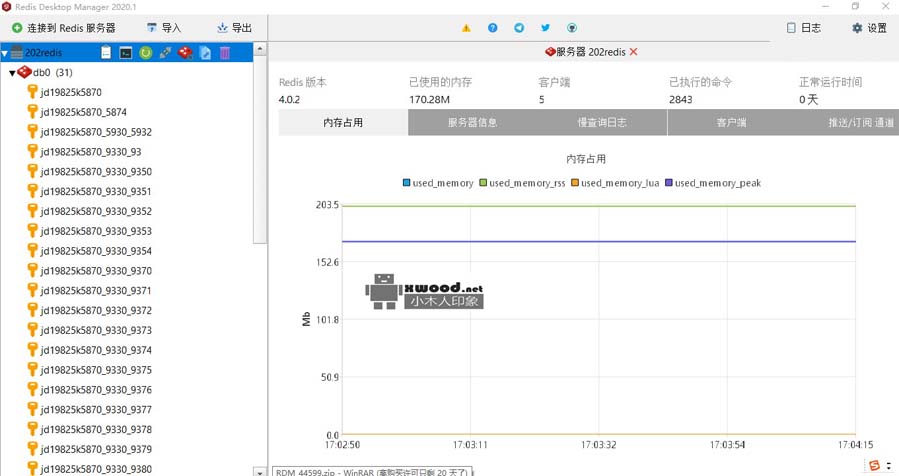The width and height of the screenshot is (899, 476).
Task: Click the Sogou input method tray icon
Action: click(874, 465)
